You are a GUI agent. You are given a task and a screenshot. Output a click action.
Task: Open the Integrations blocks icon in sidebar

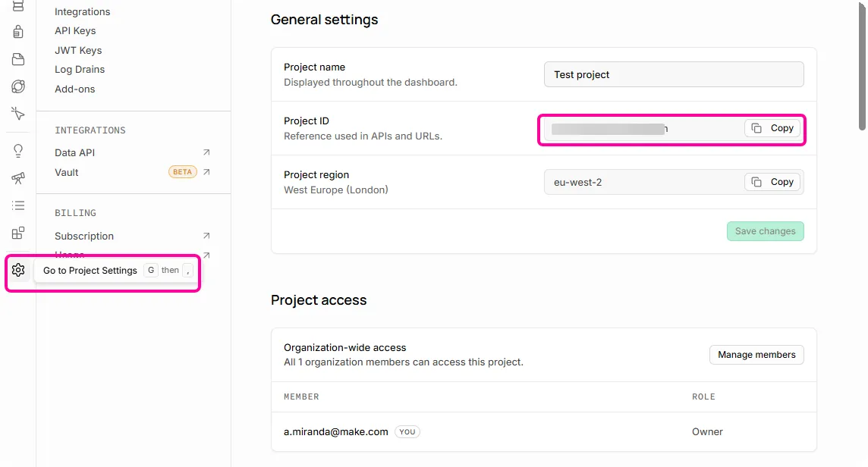pyautogui.click(x=18, y=233)
